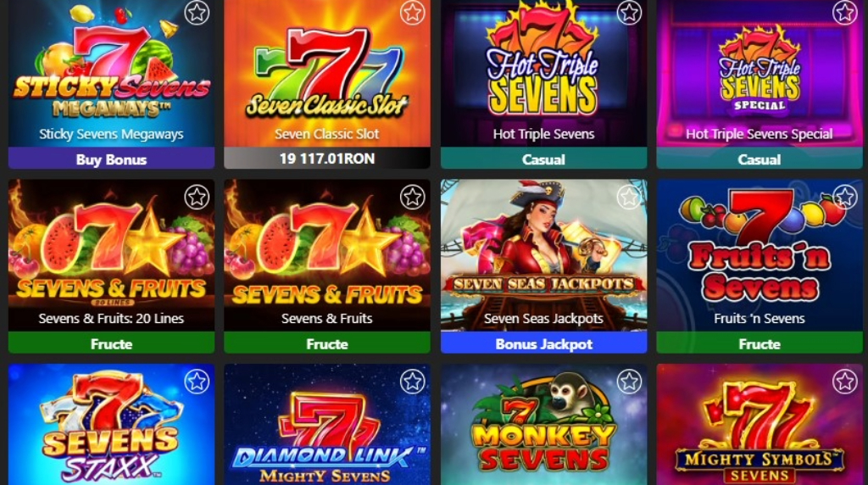Screen dimensions: 868x485
Task: Favorite the Sticky Sevens Megaways game star
Action: click(x=197, y=12)
